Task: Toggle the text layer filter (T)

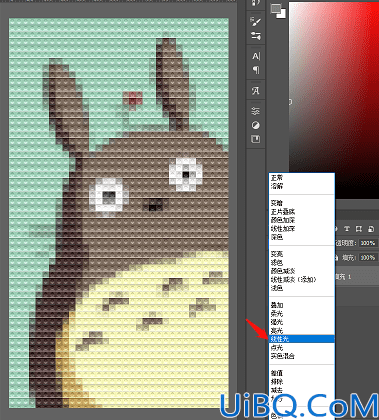Action: pos(347,229)
